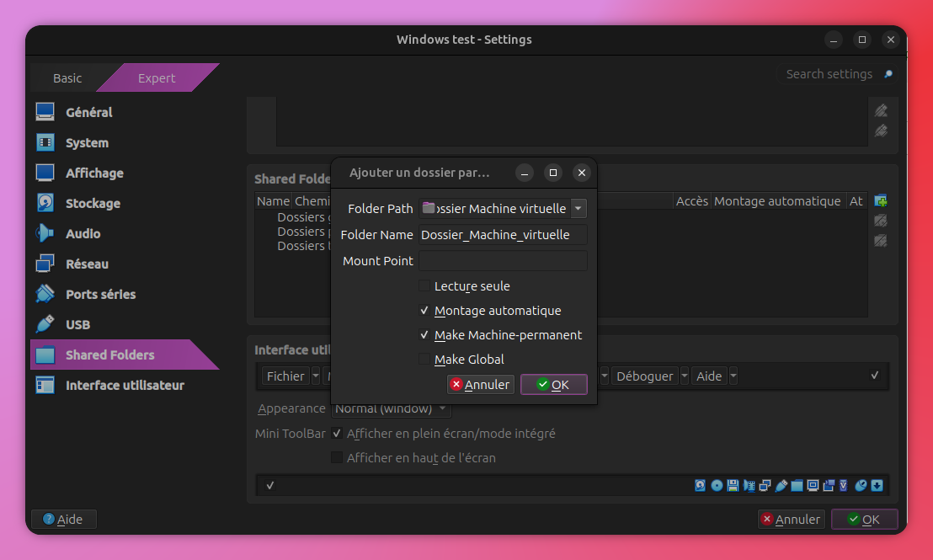Enable the Lecture seule checkbox

click(x=424, y=286)
